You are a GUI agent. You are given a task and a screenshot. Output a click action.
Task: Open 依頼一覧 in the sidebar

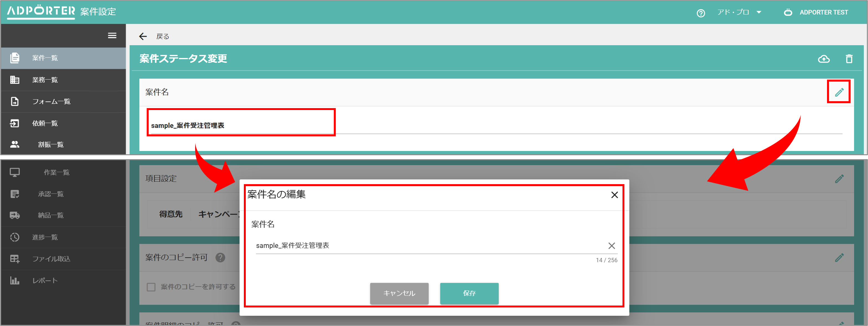tap(63, 123)
